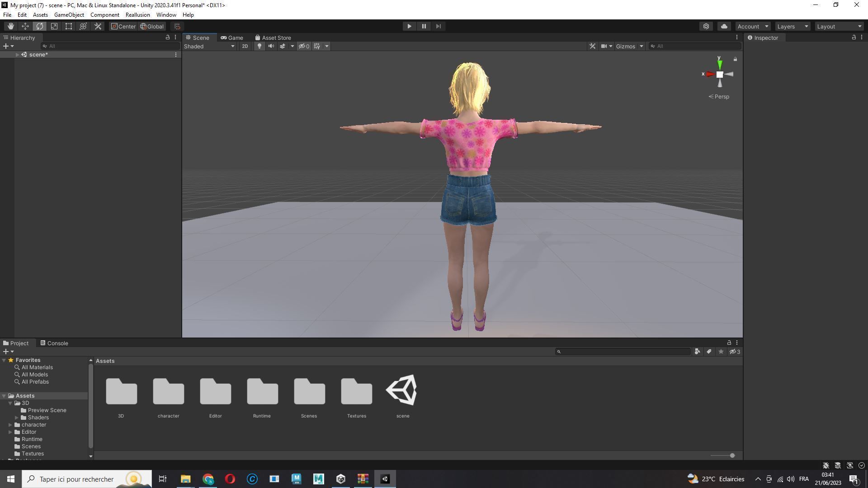This screenshot has width=868, height=488.
Task: Select Preview Scene in project tree
Action: point(47,410)
